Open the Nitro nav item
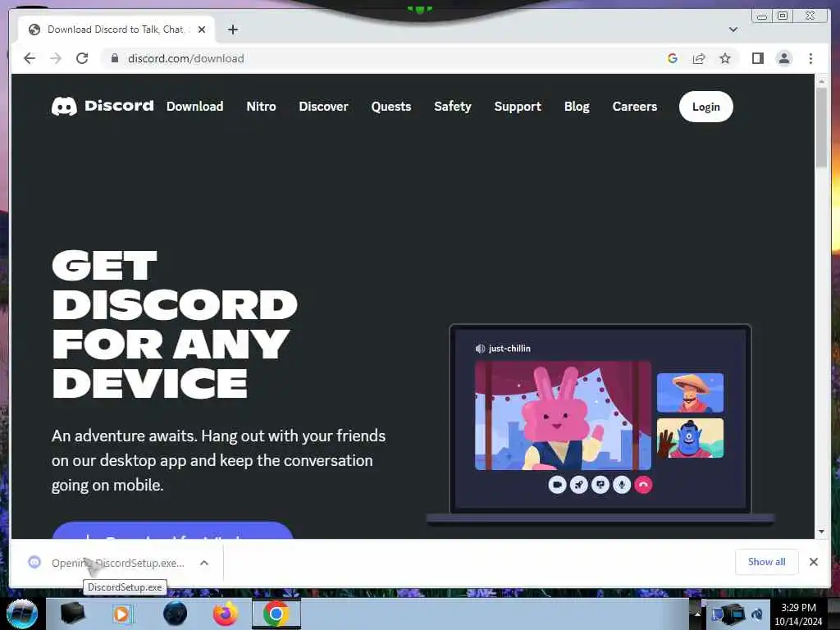 (261, 106)
